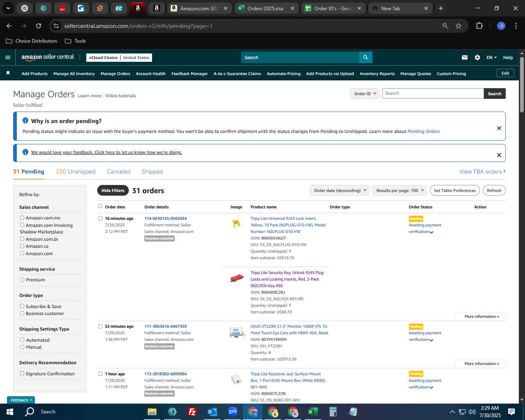Click the bookmark flag icon in navigation bar
Viewport: 525px width, 420px height.
[8, 73]
